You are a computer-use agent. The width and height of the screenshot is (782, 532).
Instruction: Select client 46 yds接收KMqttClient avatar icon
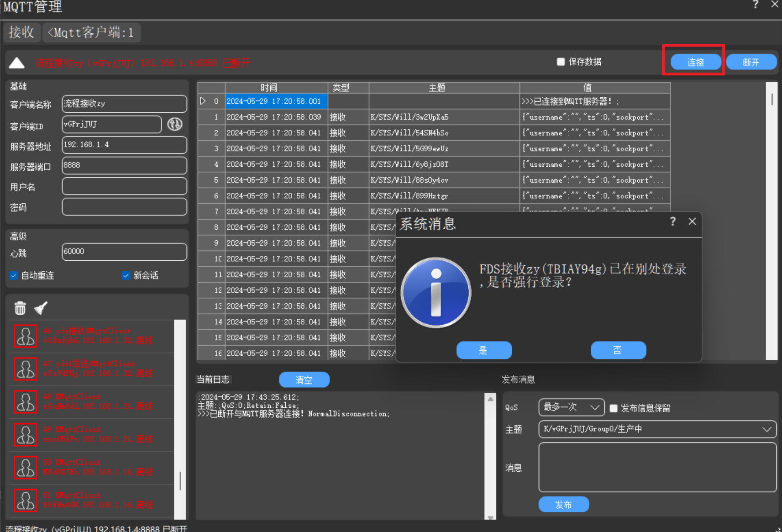(26, 336)
